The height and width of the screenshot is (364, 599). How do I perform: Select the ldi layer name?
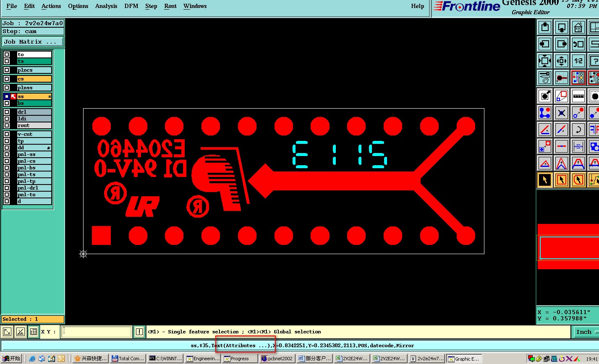tap(34, 119)
